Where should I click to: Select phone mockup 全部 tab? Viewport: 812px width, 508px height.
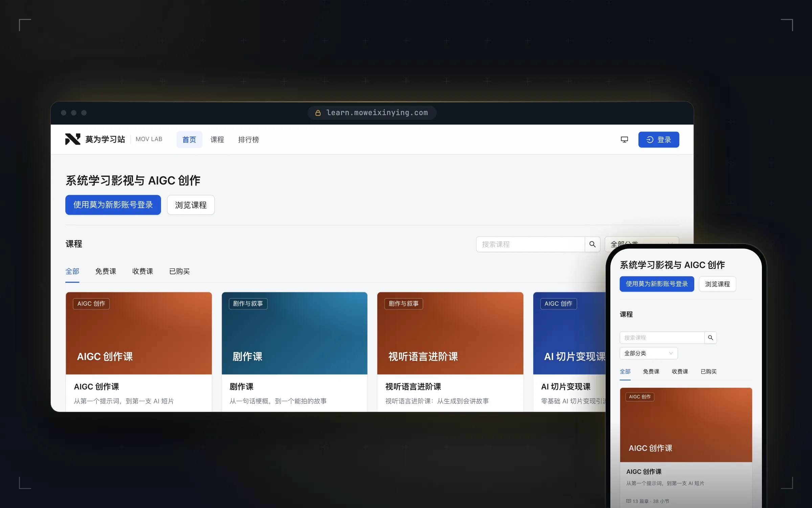click(625, 372)
